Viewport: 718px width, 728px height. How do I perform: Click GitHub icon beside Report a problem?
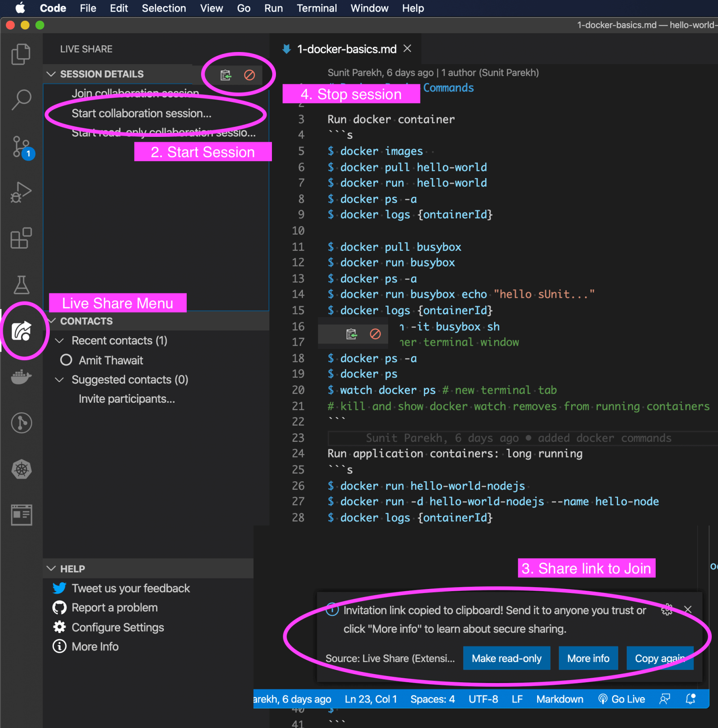(59, 607)
